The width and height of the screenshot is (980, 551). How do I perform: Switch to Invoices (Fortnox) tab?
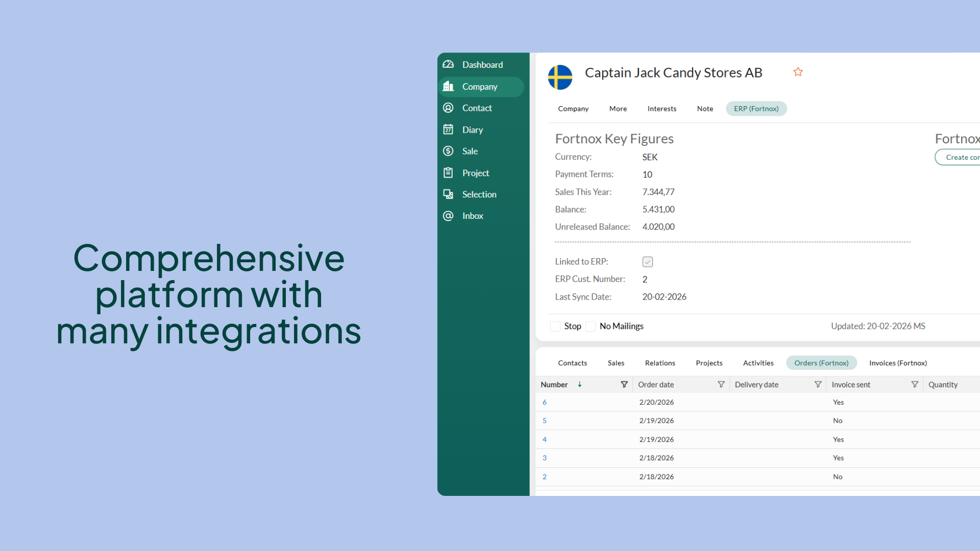(898, 363)
